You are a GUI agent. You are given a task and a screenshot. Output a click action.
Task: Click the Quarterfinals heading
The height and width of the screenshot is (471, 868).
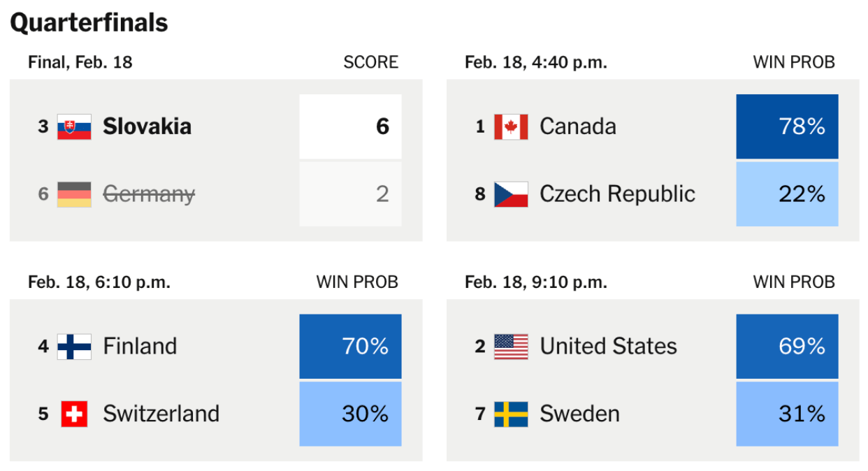coord(89,23)
